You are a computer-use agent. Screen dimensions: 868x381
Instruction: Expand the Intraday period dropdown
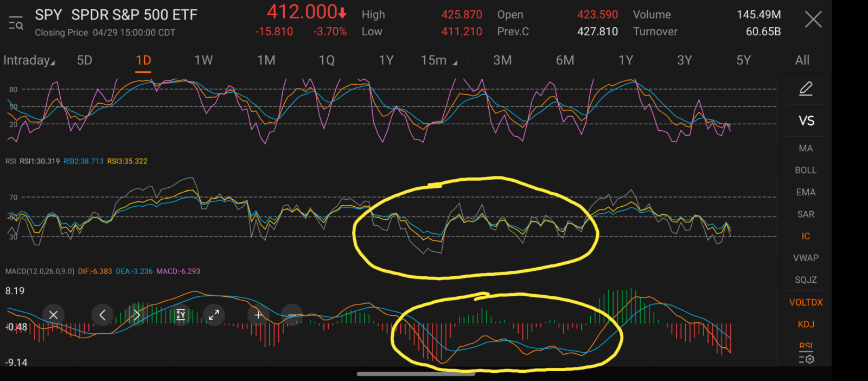[x=29, y=60]
